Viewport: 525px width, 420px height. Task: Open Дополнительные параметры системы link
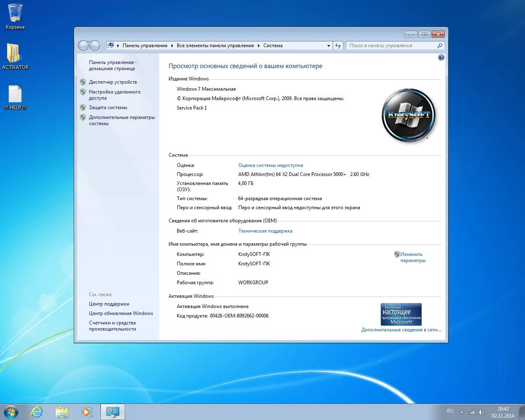122,120
